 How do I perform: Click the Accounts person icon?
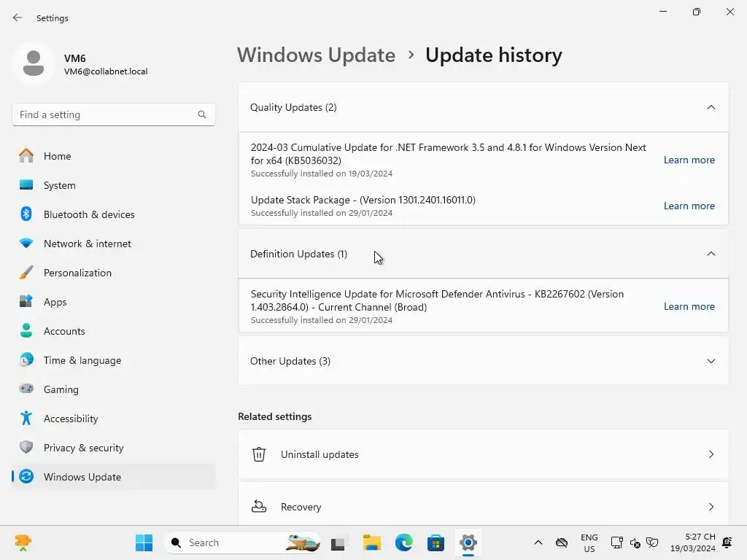point(26,330)
